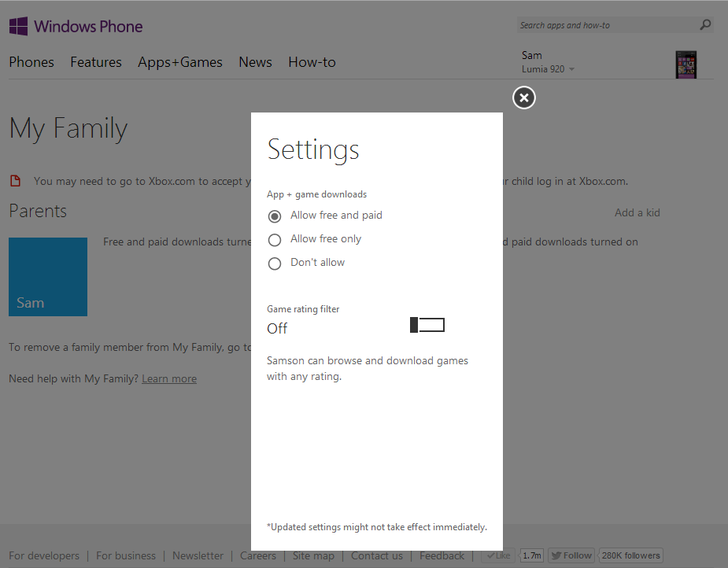Open the Learn more link

[168, 378]
